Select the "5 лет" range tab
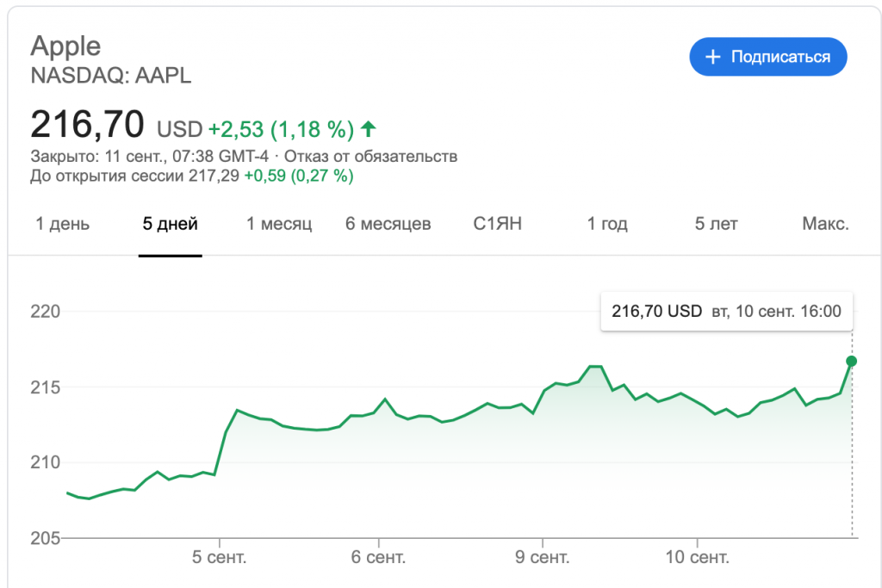Image resolution: width=882 pixels, height=588 pixels. click(717, 225)
